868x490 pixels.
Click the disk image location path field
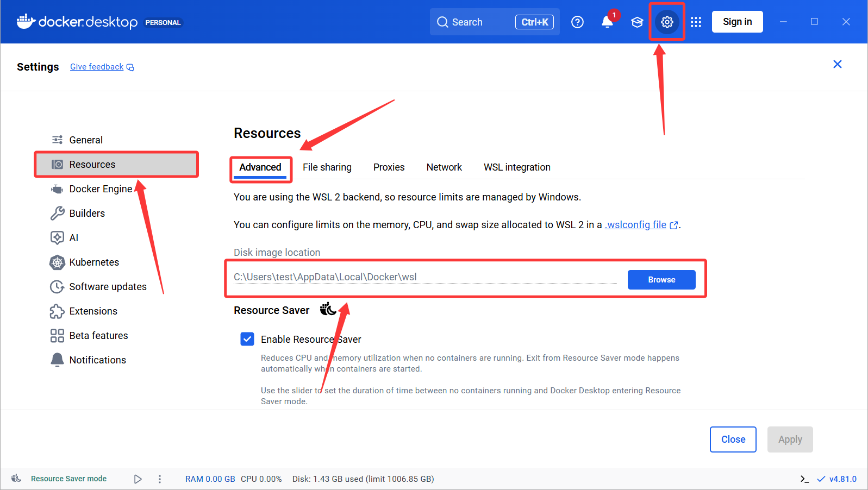(x=425, y=277)
